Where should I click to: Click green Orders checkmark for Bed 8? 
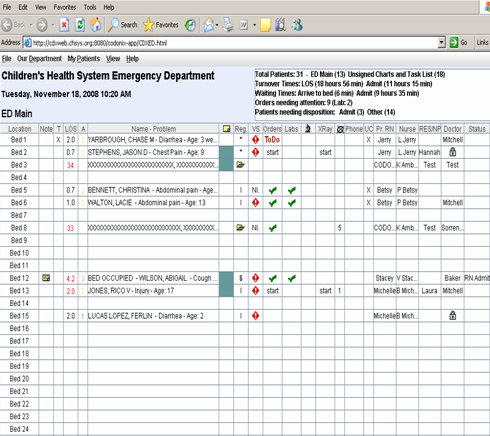tap(273, 228)
